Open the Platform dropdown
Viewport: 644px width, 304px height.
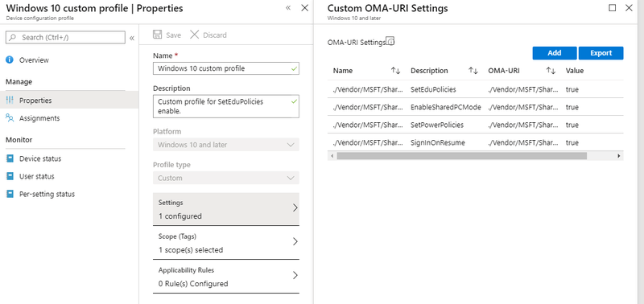[226, 145]
